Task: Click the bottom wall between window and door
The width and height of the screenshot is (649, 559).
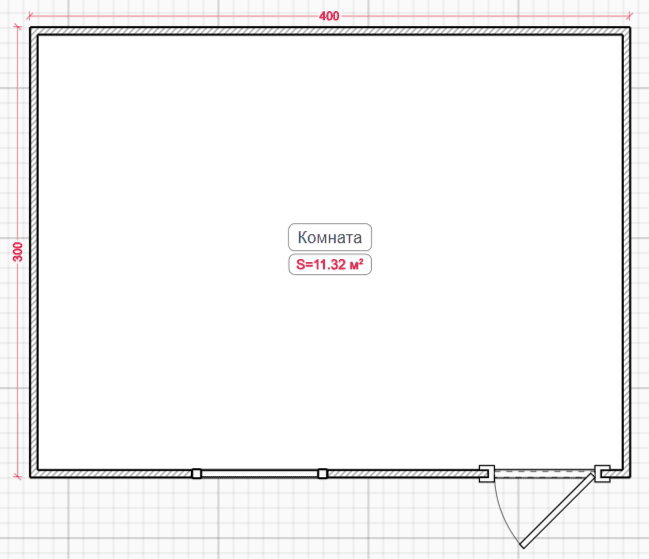Action: click(x=404, y=473)
